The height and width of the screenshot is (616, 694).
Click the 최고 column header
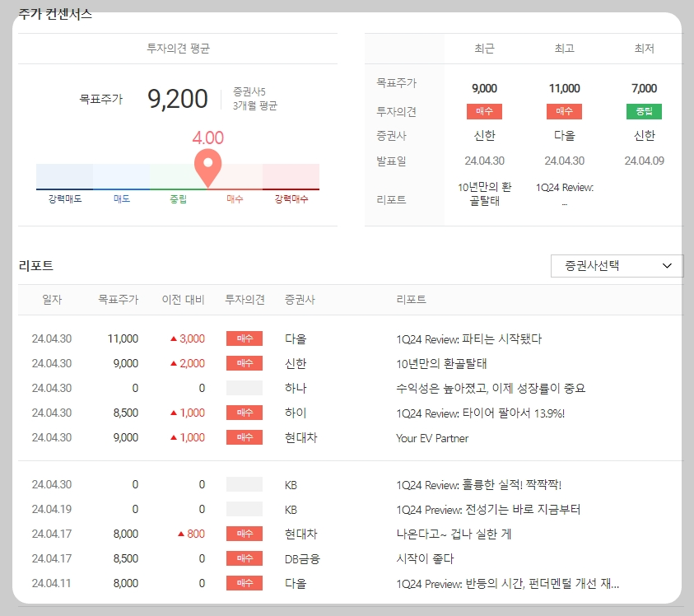[564, 49]
